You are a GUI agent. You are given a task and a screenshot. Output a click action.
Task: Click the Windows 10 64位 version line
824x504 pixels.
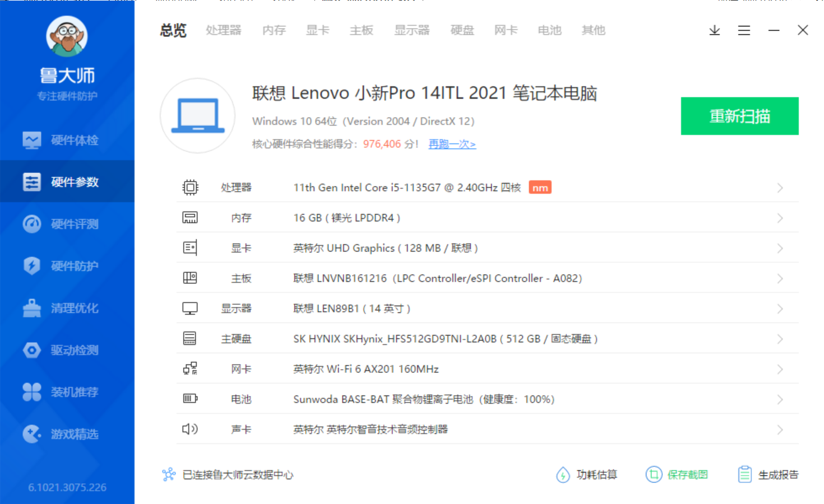pyautogui.click(x=363, y=121)
